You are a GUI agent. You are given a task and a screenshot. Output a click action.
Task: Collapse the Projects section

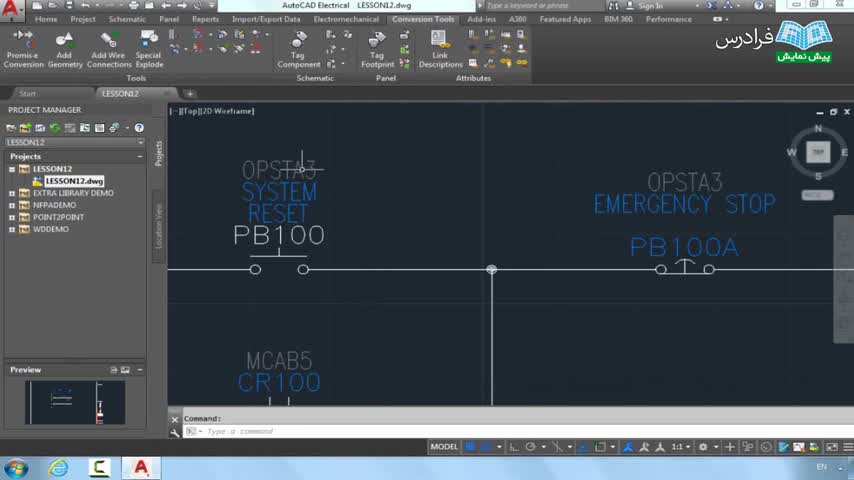tap(140, 156)
